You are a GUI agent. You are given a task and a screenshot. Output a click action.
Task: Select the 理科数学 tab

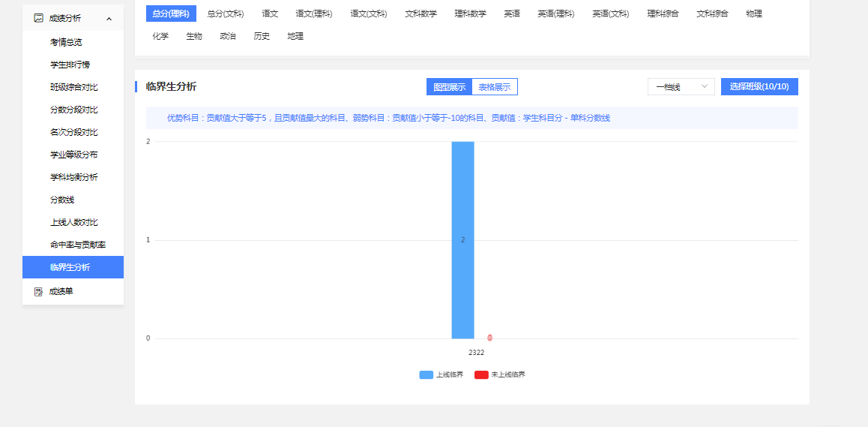coord(471,14)
